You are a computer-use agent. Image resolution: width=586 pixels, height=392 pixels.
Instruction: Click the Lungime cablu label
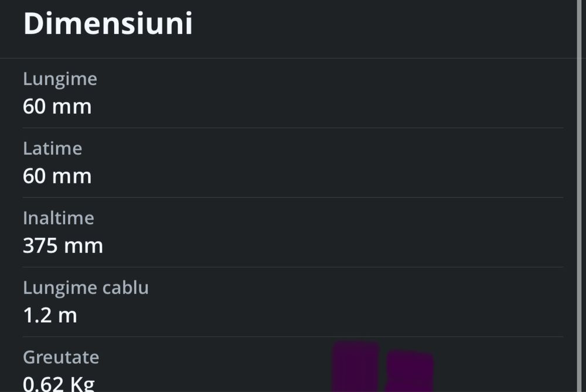click(x=86, y=288)
